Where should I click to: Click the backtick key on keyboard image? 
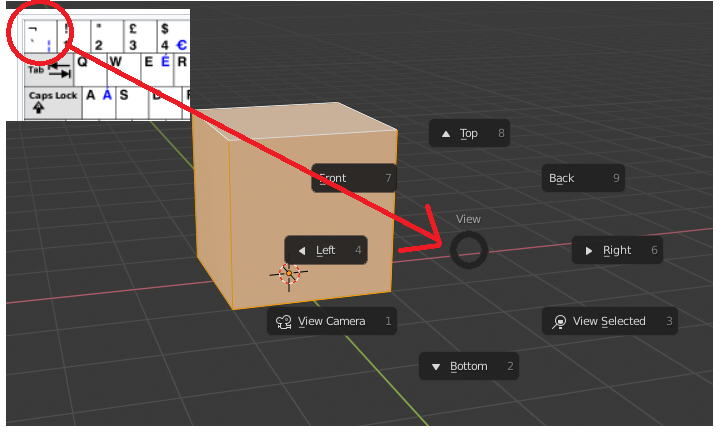[x=40, y=36]
